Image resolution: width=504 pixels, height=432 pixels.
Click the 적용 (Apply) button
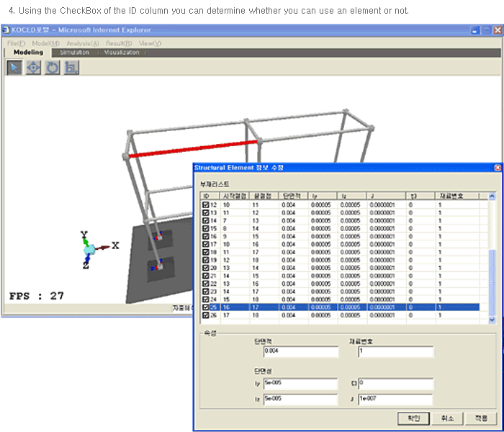pyautogui.click(x=480, y=418)
